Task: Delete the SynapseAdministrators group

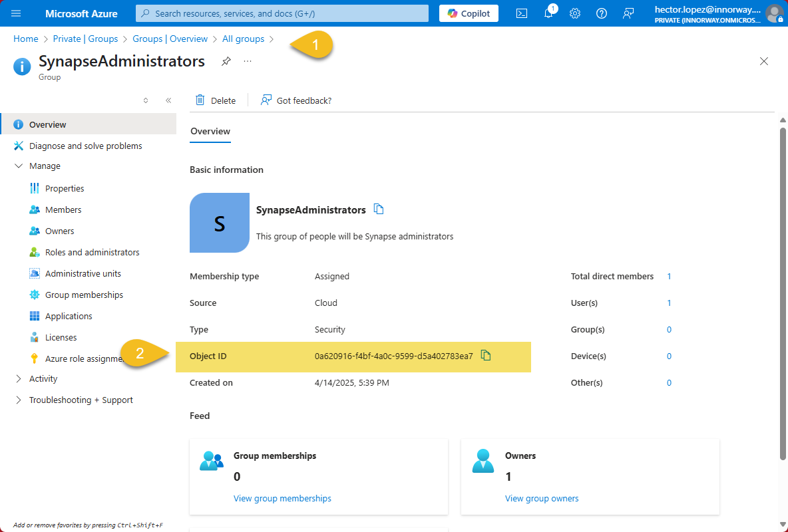Action: pyautogui.click(x=216, y=100)
